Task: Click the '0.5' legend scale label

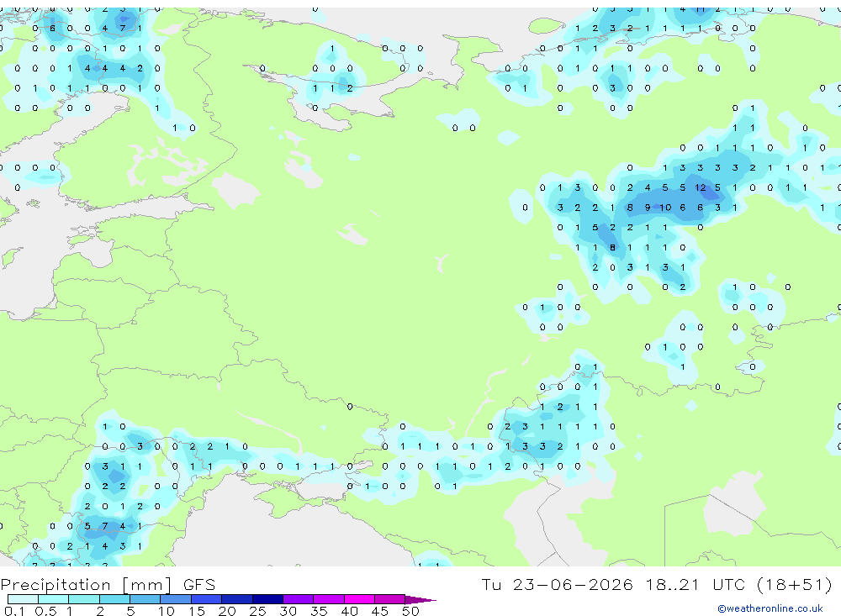Action: pos(45,611)
